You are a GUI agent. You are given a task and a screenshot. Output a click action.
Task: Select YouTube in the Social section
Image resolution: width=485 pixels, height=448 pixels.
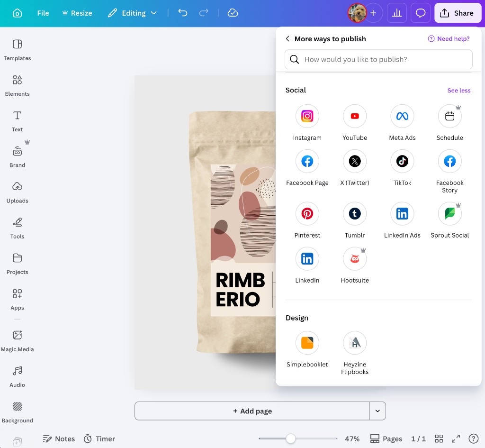click(x=355, y=116)
